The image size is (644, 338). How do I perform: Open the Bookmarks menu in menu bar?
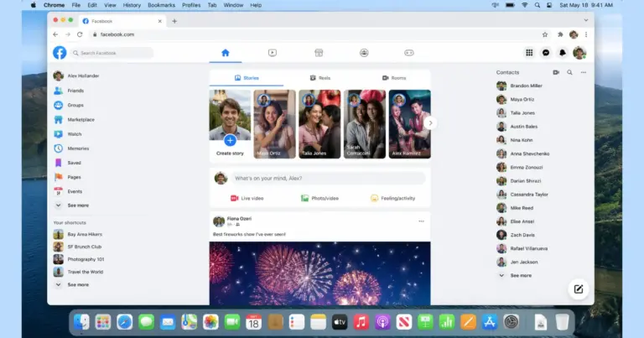coord(161,5)
